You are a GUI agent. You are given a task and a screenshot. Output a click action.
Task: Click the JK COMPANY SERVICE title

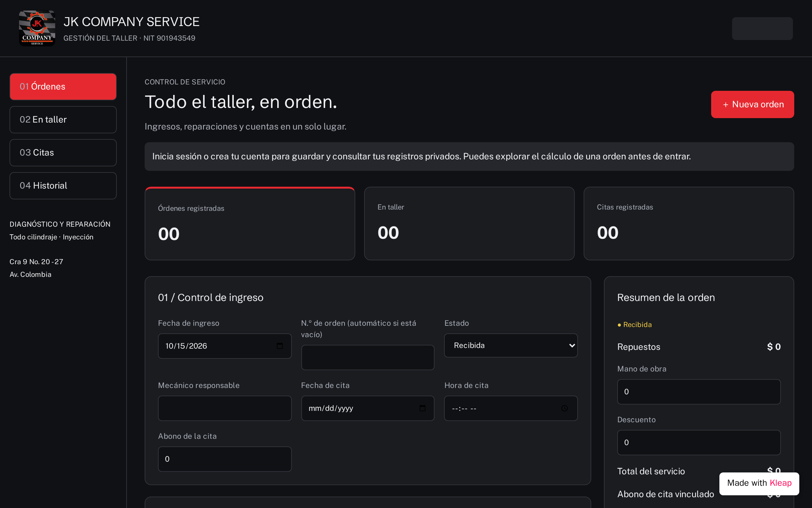click(132, 22)
